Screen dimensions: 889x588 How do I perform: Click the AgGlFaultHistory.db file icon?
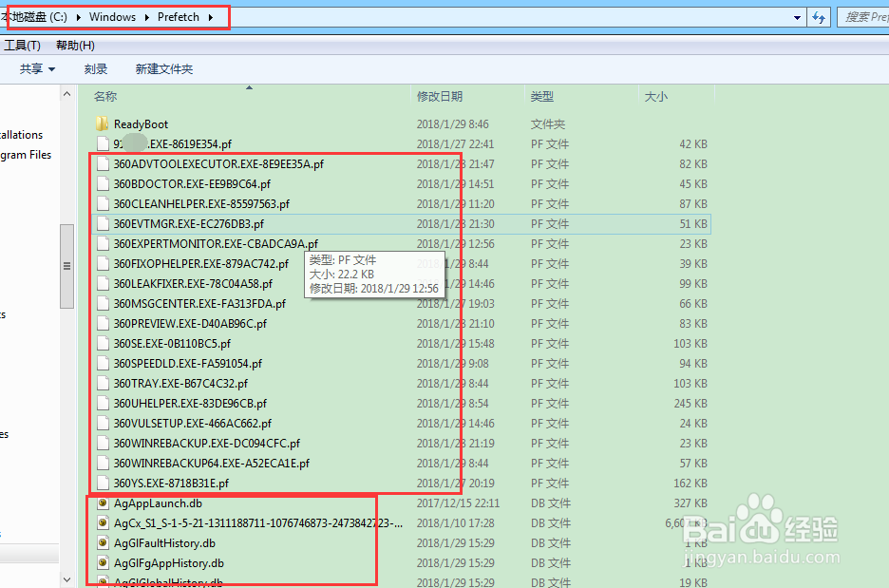coord(103,542)
